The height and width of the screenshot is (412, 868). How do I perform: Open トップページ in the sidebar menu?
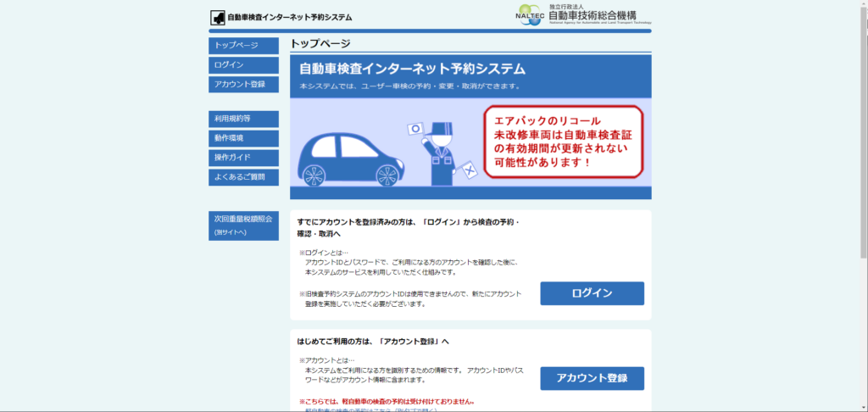[243, 45]
